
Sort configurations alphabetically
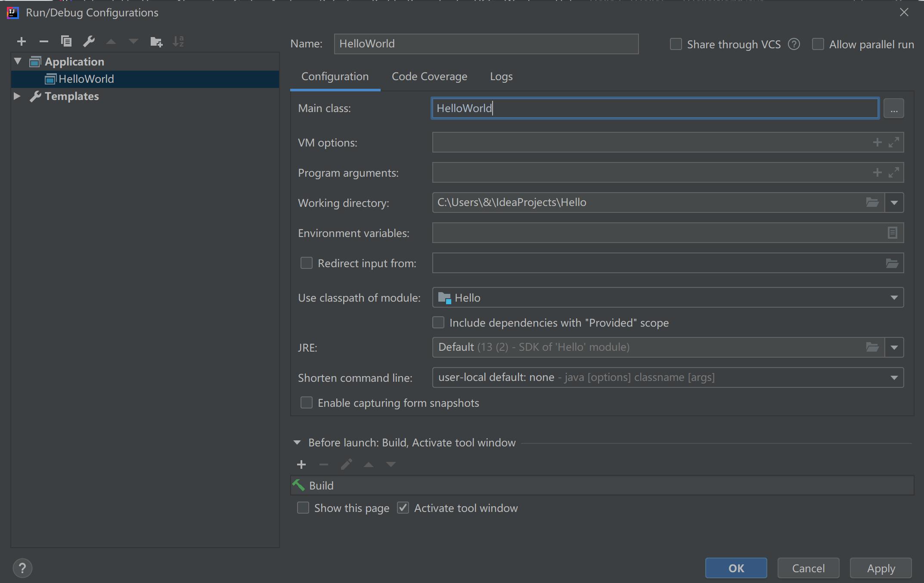point(178,41)
